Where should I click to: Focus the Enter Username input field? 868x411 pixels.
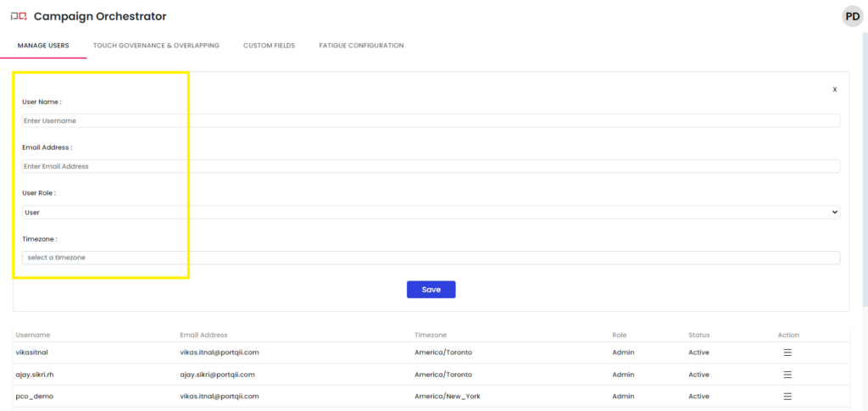coord(431,120)
